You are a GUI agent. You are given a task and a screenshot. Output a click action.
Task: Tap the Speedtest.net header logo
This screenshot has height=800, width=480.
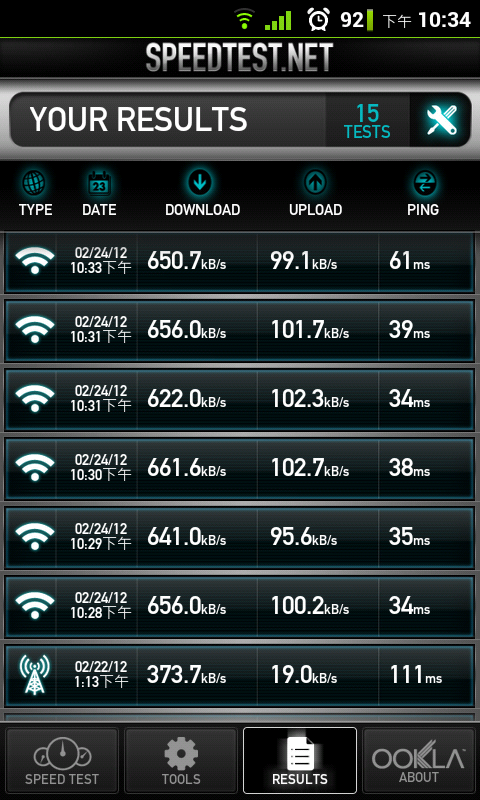coord(240,57)
